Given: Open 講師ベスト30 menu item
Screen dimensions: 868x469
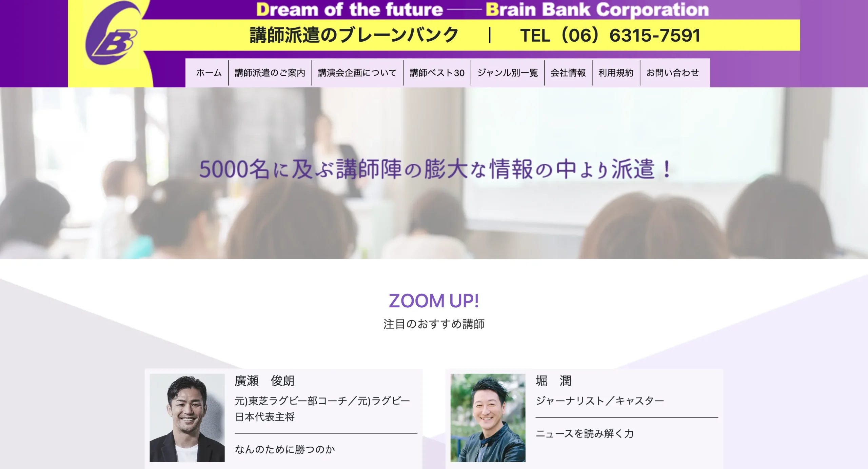Looking at the screenshot, I should (437, 73).
